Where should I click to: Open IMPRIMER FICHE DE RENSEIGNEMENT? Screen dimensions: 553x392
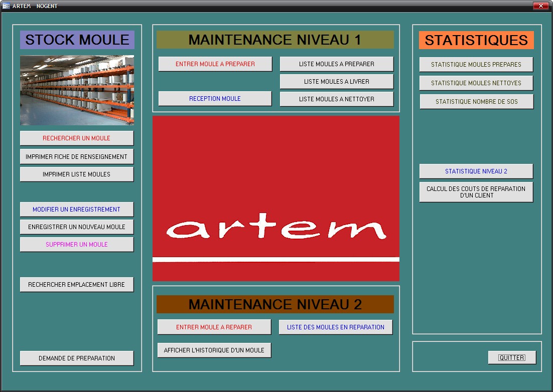click(77, 157)
